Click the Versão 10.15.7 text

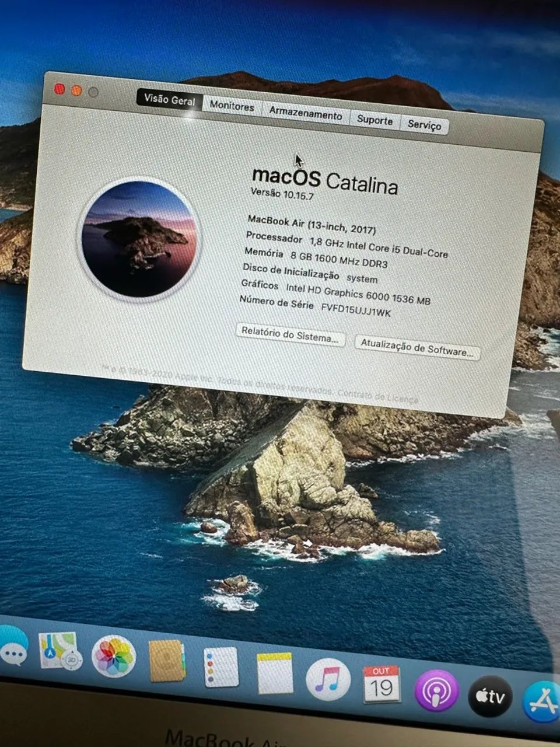coord(282,194)
